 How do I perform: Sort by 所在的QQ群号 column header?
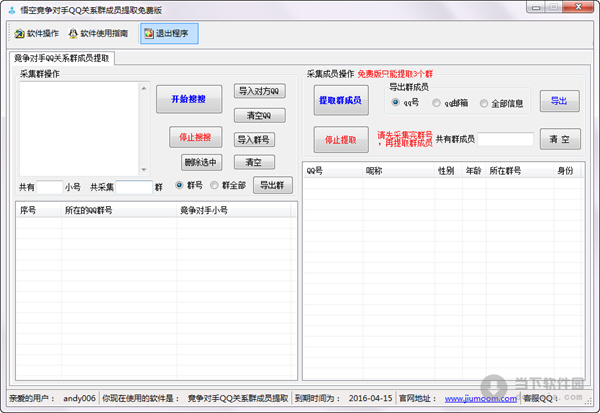(x=119, y=210)
